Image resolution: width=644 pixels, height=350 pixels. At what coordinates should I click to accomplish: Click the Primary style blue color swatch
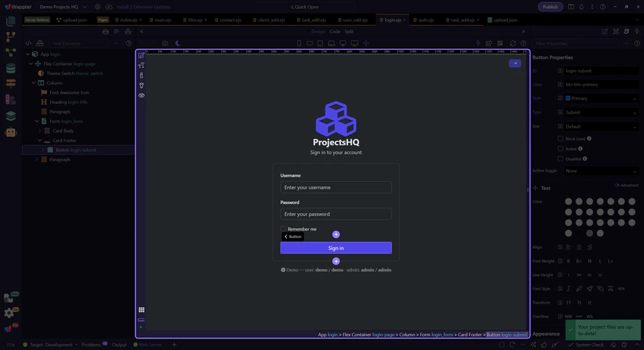(568, 98)
